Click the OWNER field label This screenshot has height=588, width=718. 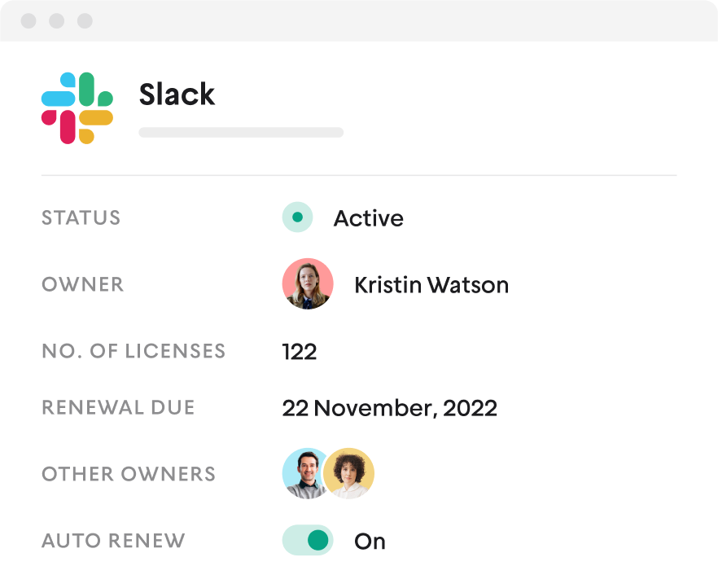tap(83, 284)
